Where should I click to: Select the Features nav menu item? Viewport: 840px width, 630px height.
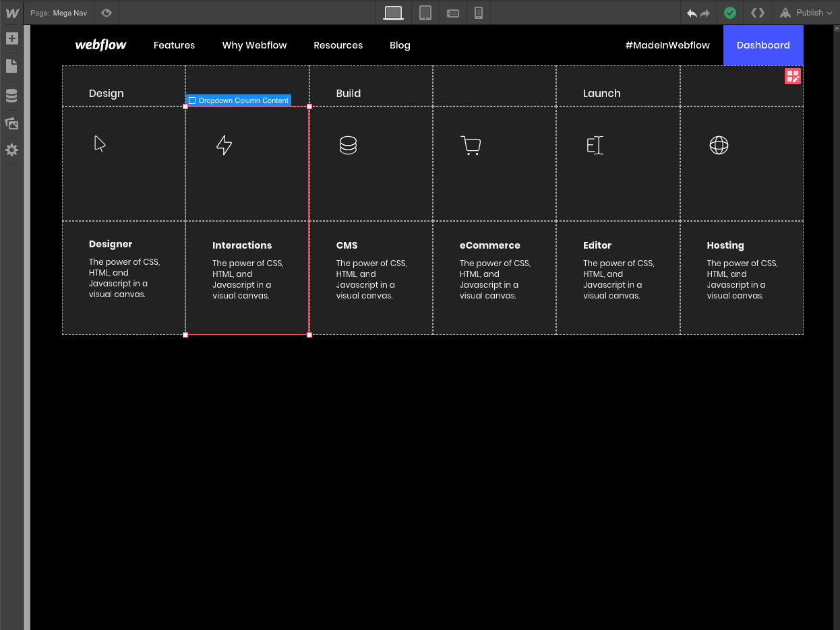coord(174,45)
